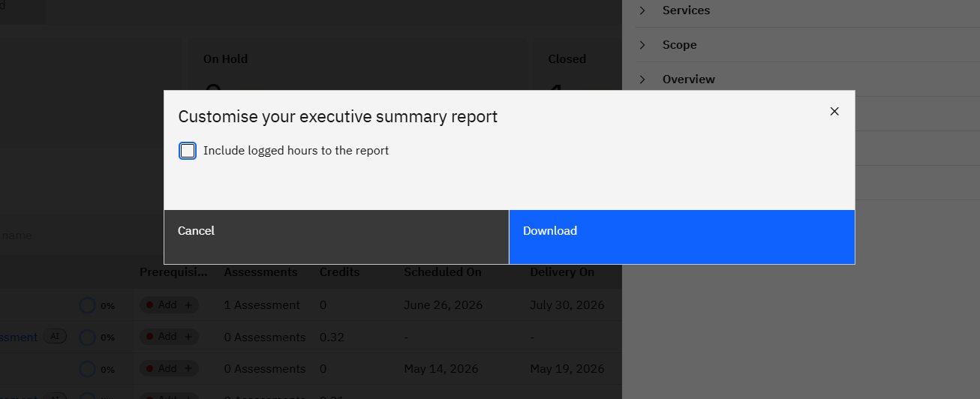Image resolution: width=980 pixels, height=399 pixels.
Task: Click the June 26, 2026 scheduled date
Action: (443, 305)
